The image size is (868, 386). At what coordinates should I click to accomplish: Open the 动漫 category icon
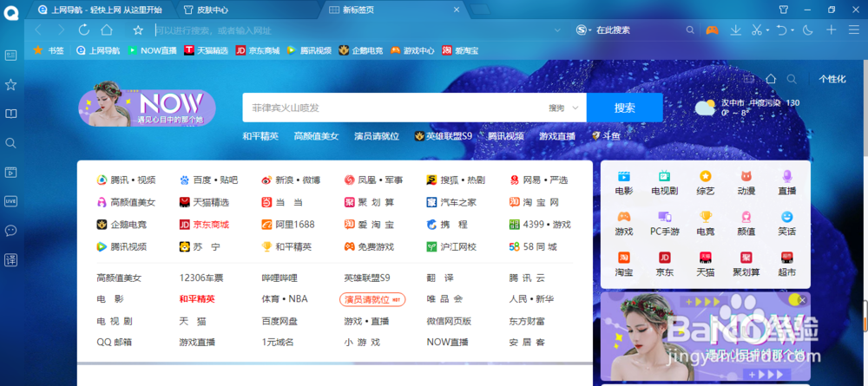[x=746, y=176]
